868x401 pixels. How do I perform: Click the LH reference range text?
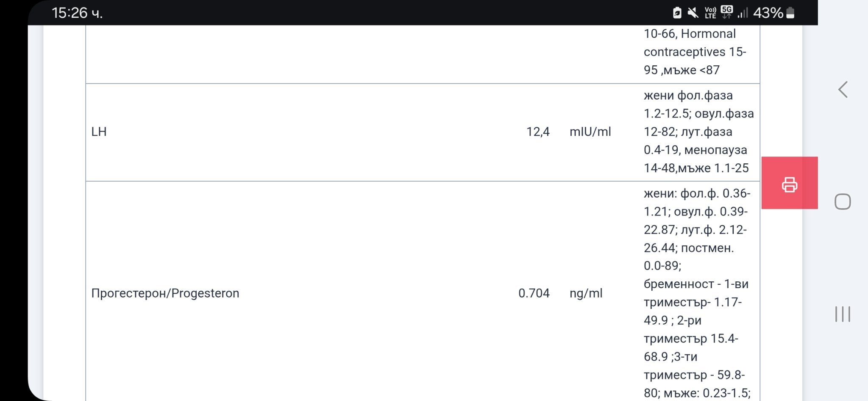click(698, 132)
